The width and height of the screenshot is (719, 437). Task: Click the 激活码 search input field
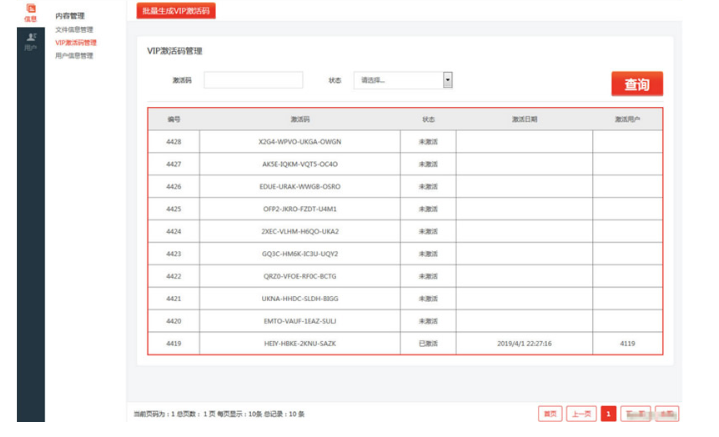253,80
